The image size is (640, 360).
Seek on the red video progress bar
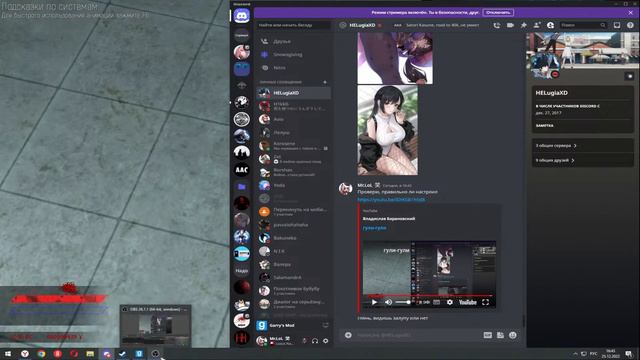429,296
